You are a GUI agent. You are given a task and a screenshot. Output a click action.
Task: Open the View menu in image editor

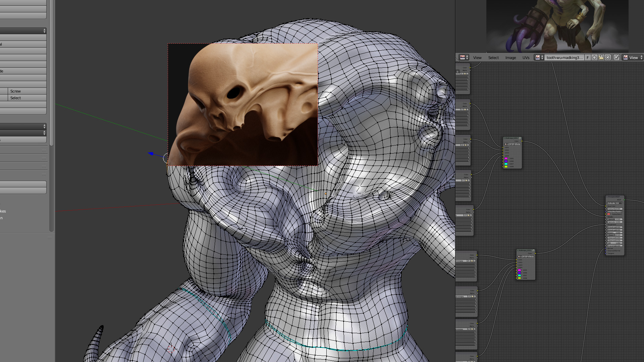[477, 58]
